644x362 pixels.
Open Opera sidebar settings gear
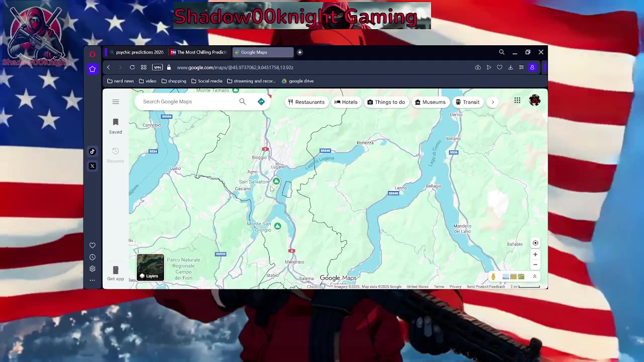tap(92, 268)
